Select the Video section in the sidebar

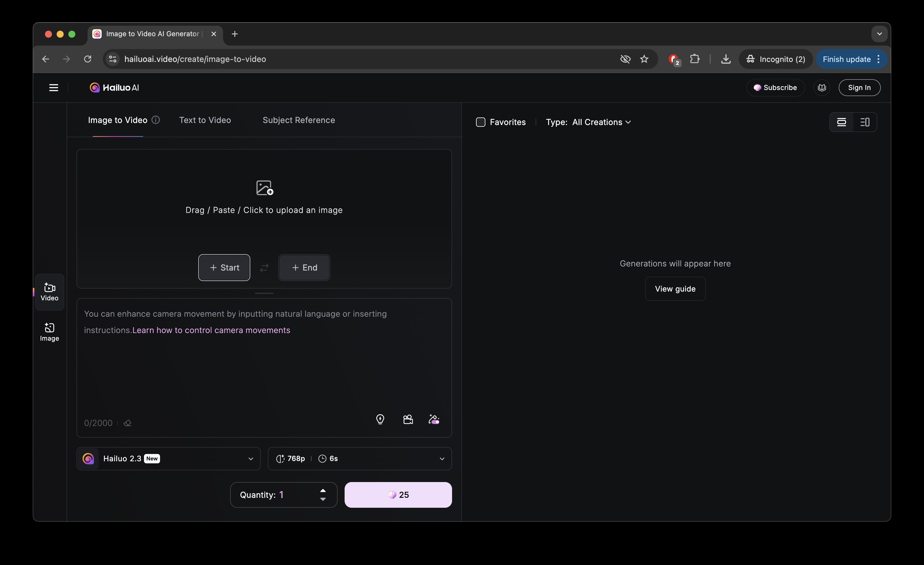[x=50, y=292]
